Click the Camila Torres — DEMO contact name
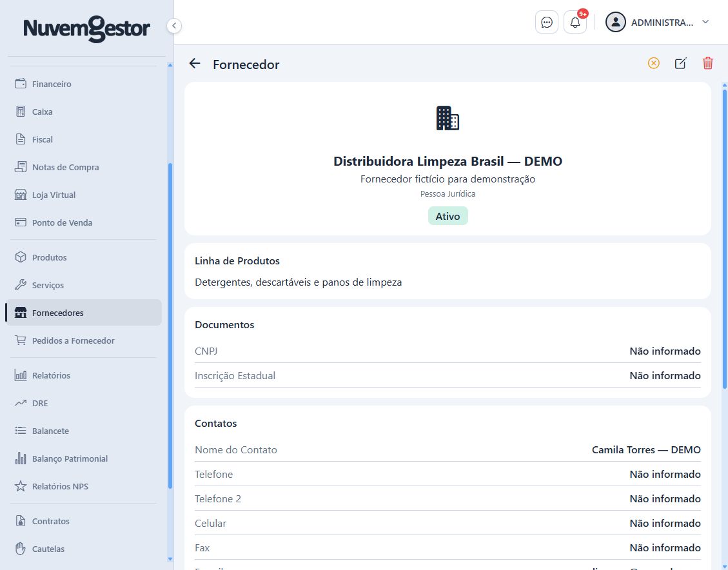The width and height of the screenshot is (728, 570). coord(646,450)
